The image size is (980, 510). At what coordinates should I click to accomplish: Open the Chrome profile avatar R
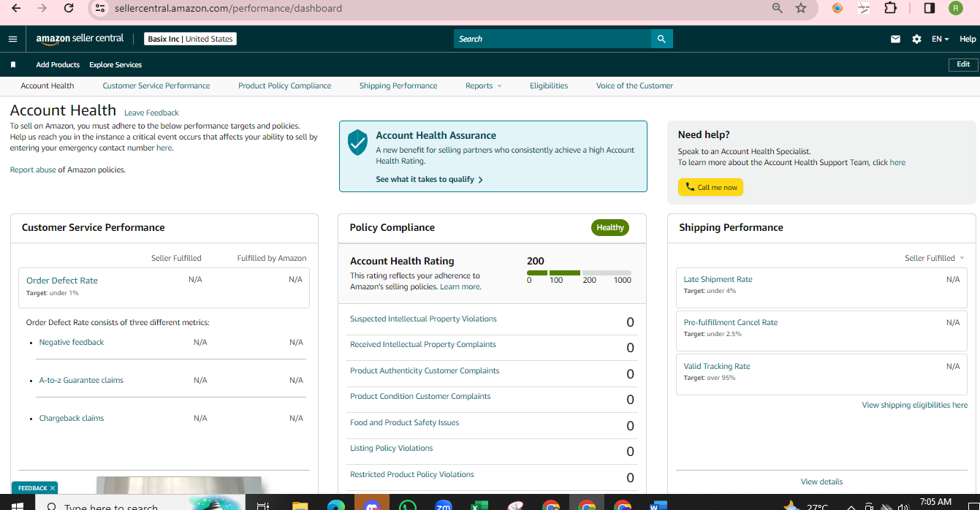point(956,8)
